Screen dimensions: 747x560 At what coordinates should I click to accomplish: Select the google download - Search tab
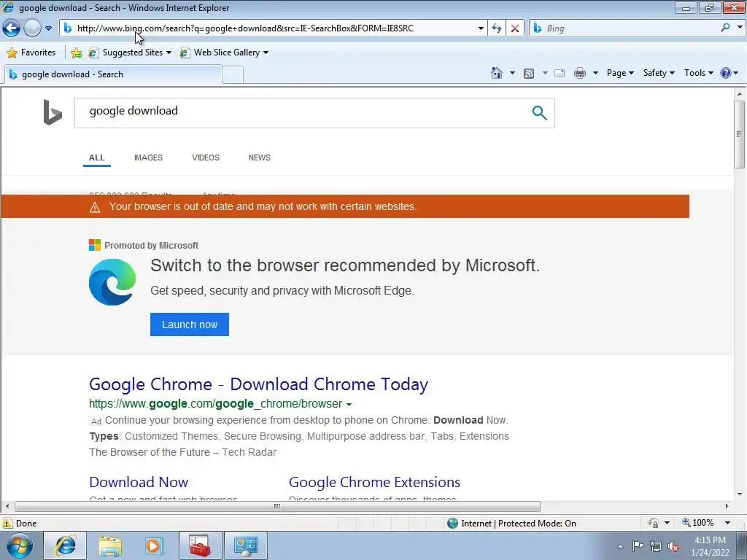pyautogui.click(x=113, y=74)
